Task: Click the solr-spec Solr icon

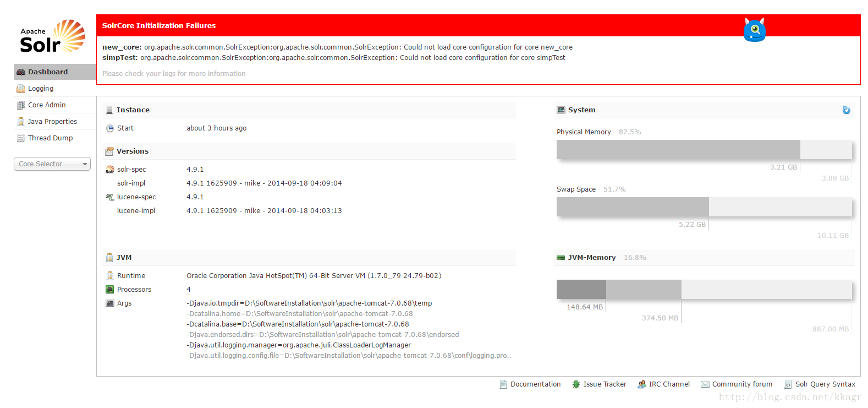Action: (110, 170)
